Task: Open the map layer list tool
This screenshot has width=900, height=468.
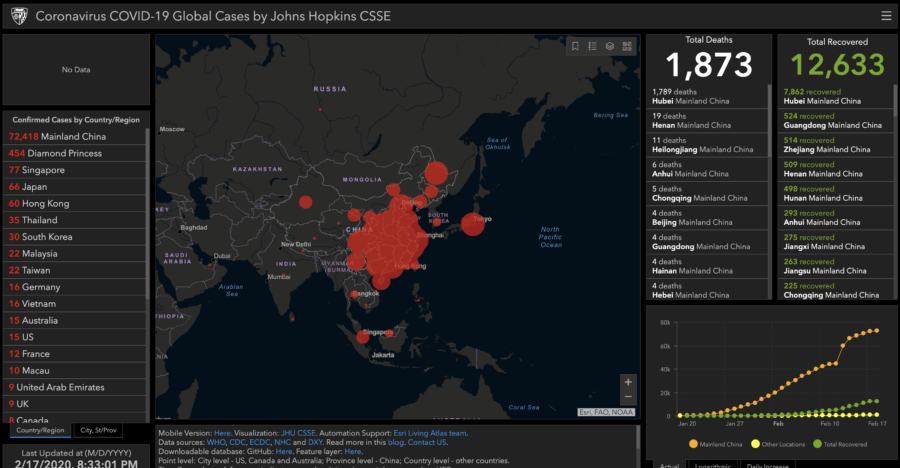Action: point(610,47)
